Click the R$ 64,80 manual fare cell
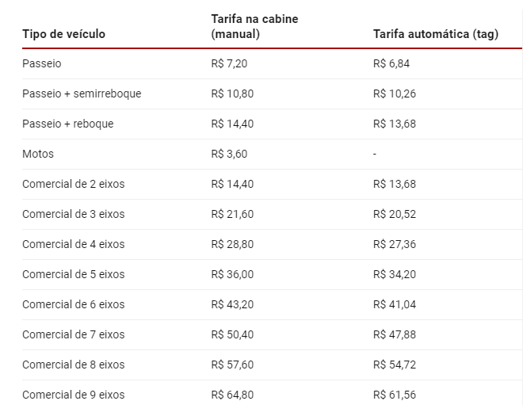This screenshot has height=420, width=523. pyautogui.click(x=232, y=395)
